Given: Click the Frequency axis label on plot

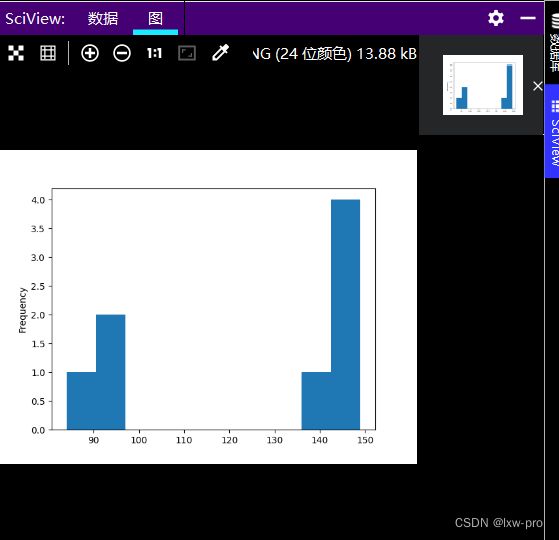Looking at the screenshot, I should (22, 310).
